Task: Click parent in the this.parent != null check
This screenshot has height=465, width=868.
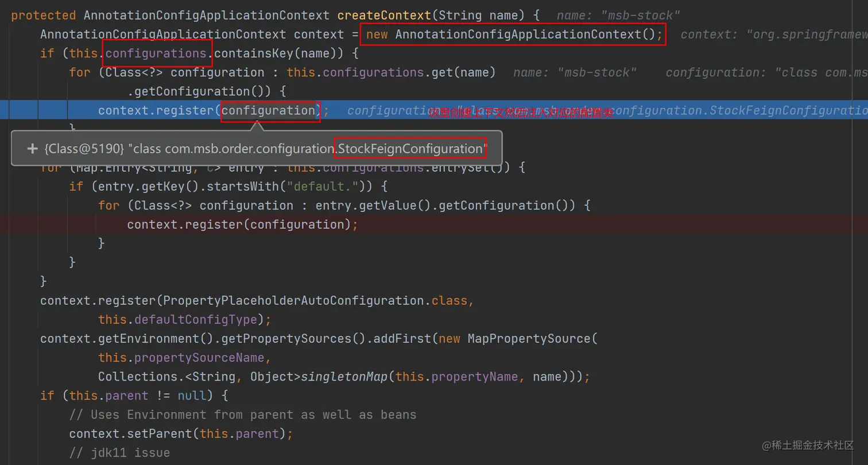Action: [x=127, y=396]
